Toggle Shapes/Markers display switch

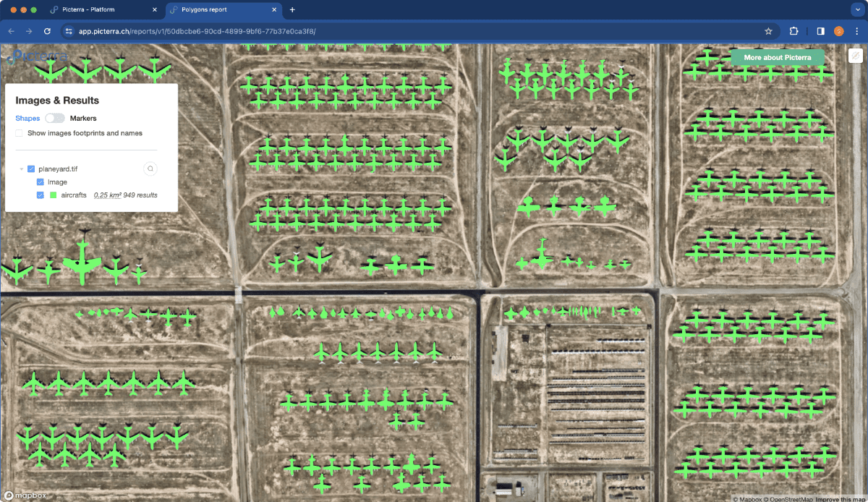(x=55, y=118)
